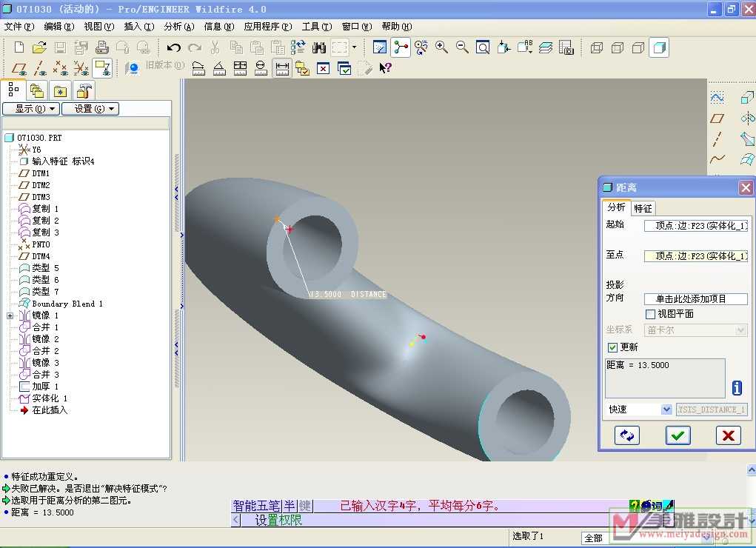
Task: Switch to the 特征 tab in distance dialog
Action: [x=643, y=208]
